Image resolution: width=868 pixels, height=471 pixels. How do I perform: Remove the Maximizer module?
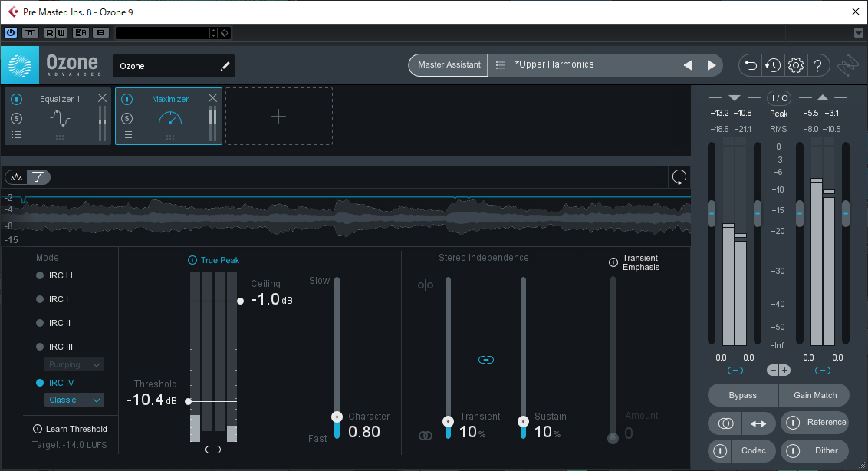point(212,98)
